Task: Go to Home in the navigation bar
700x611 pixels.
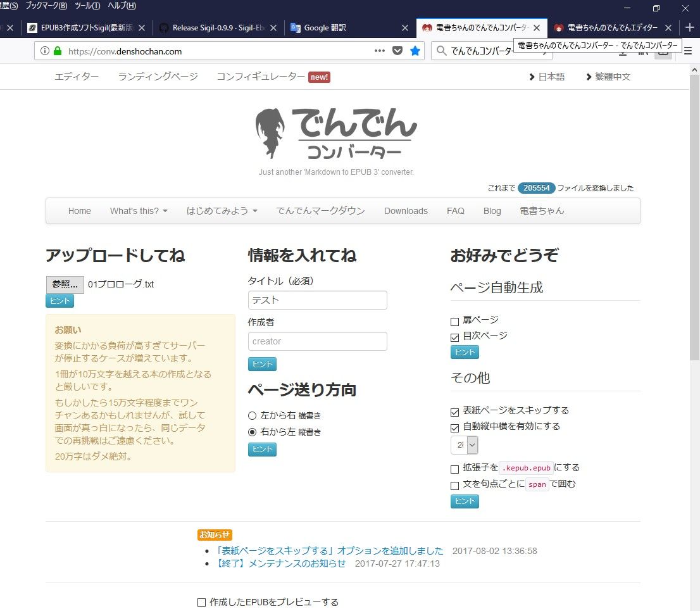Action: [80, 211]
